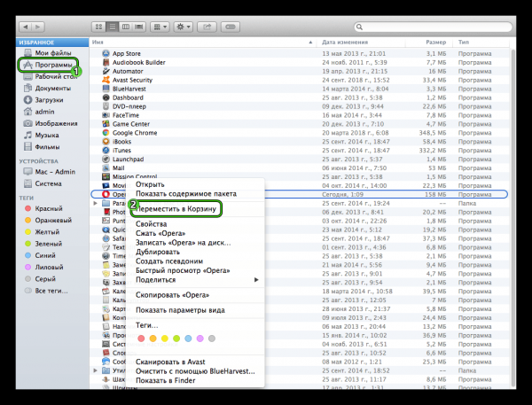Select the App Store icon
The height and width of the screenshot is (405, 532).
tap(106, 53)
